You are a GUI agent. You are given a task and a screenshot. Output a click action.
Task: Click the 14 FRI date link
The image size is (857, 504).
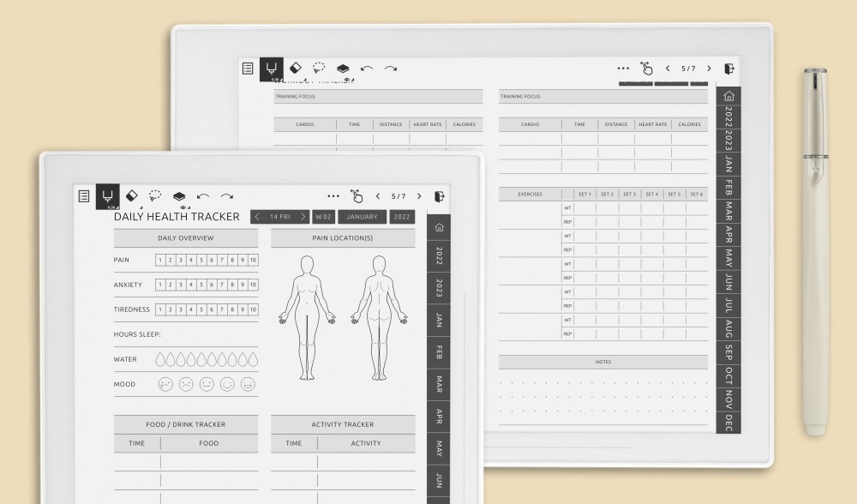(x=280, y=217)
